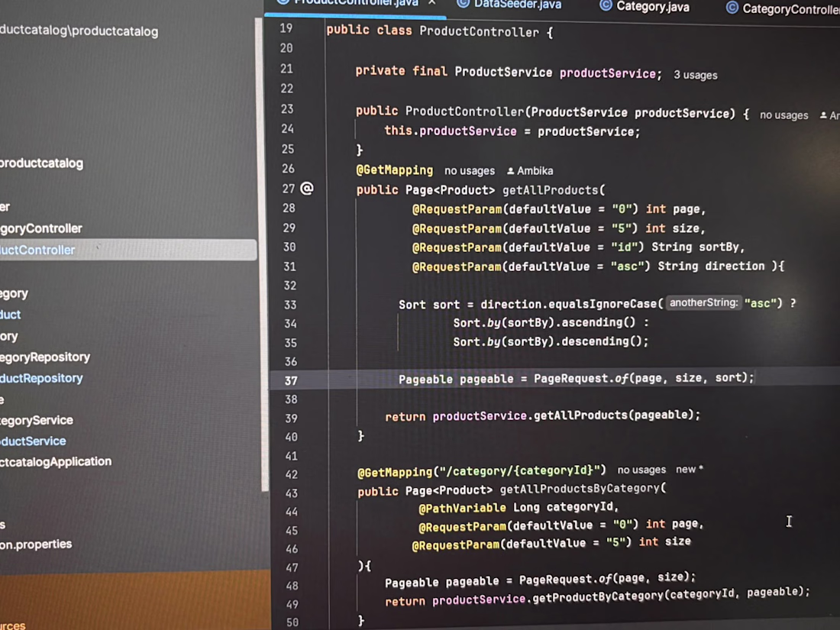Image resolution: width=840 pixels, height=630 pixels.
Task: Open the 'on.properties' file in project tree
Action: click(x=36, y=544)
